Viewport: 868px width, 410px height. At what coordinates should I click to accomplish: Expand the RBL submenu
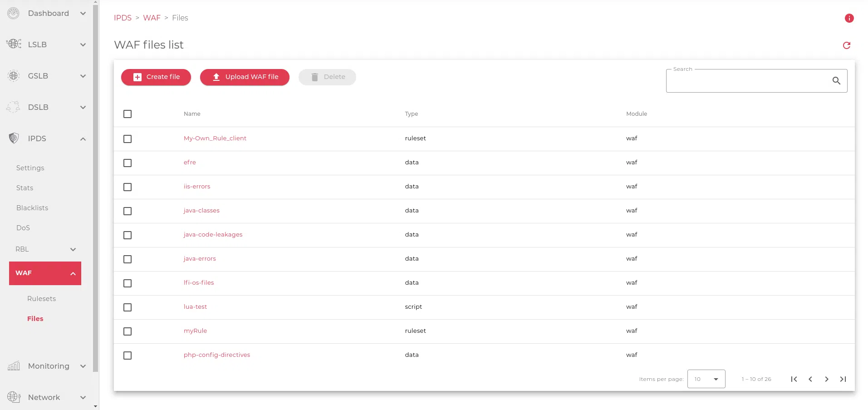point(73,249)
